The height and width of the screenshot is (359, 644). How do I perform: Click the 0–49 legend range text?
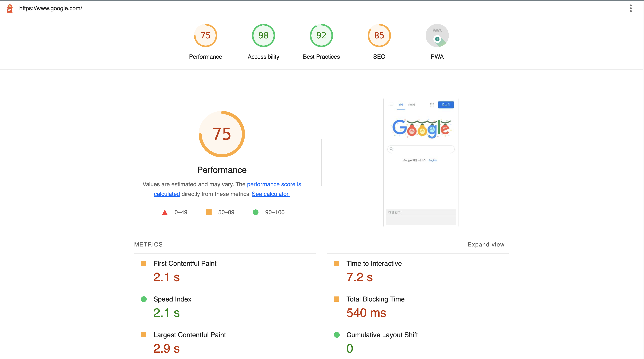click(x=181, y=212)
